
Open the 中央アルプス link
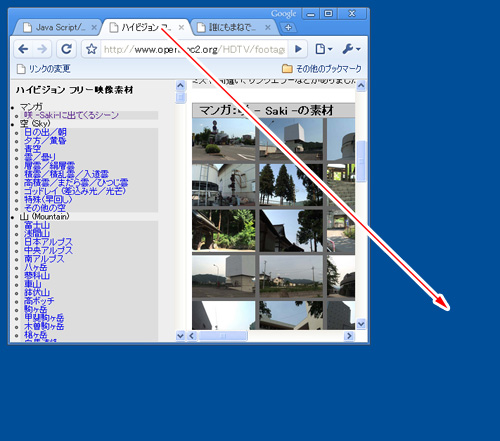[x=48, y=250]
